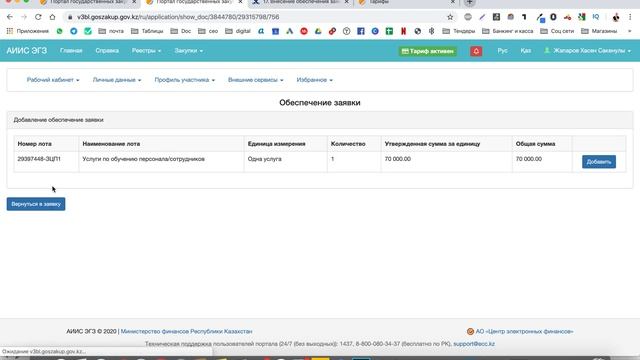Open the Приложения apps shortcut
This screenshot has height=360, width=640.
click(27, 31)
